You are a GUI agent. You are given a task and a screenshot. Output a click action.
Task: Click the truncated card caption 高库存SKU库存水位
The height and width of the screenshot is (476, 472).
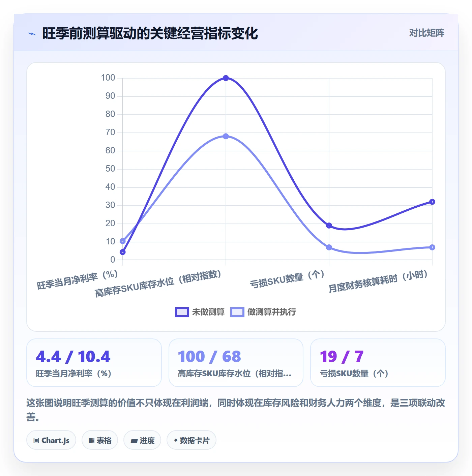(234, 374)
